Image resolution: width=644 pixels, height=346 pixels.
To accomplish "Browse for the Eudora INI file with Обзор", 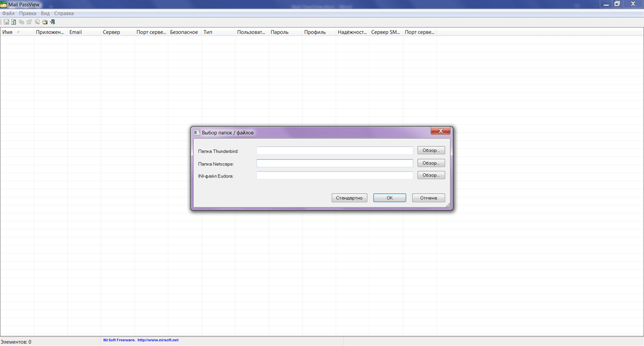I will point(431,175).
